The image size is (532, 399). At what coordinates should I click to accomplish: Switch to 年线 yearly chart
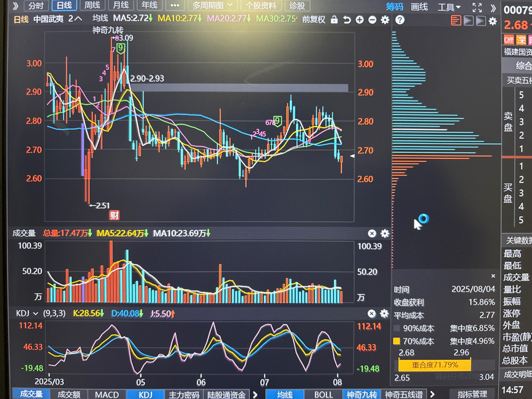[x=149, y=5]
